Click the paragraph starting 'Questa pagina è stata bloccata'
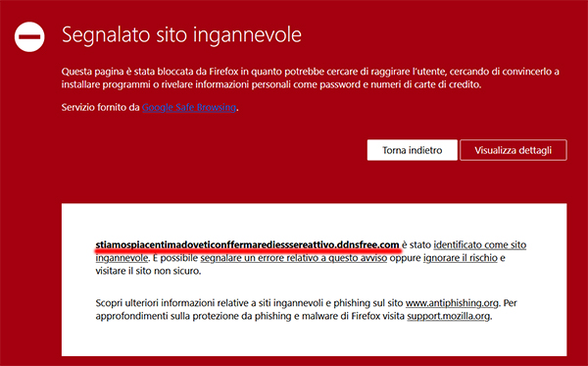The image size is (588, 366). click(310, 78)
